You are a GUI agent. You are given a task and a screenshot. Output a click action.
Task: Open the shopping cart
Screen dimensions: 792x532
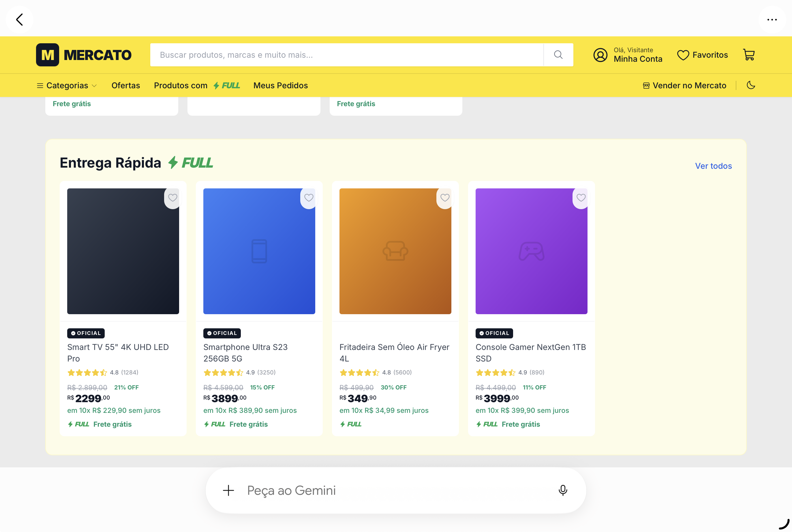coord(749,55)
